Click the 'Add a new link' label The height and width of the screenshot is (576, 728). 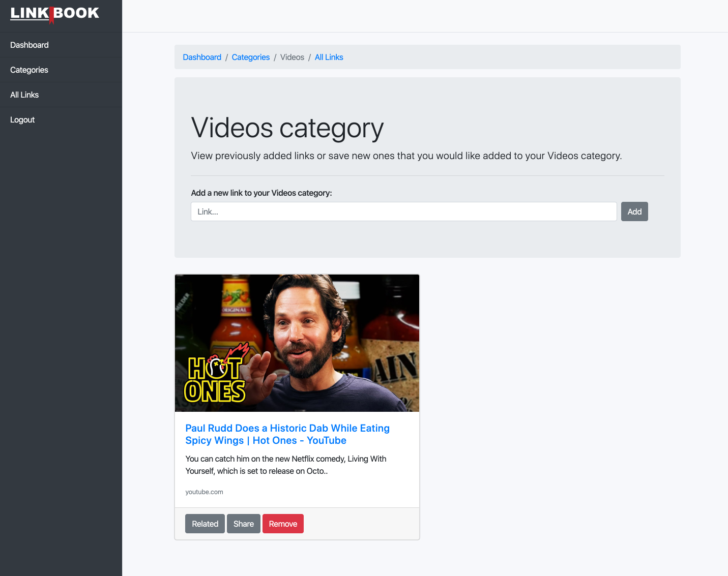(x=261, y=193)
